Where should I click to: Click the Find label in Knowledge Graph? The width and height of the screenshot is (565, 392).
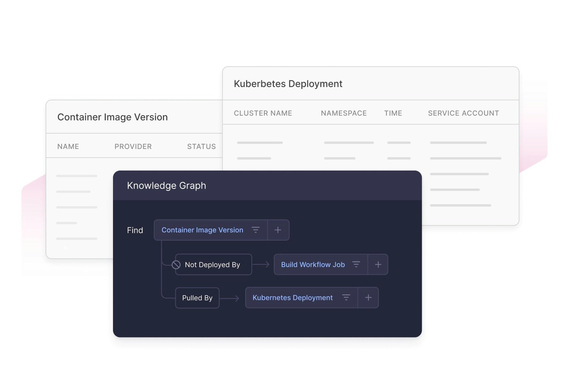(x=135, y=230)
